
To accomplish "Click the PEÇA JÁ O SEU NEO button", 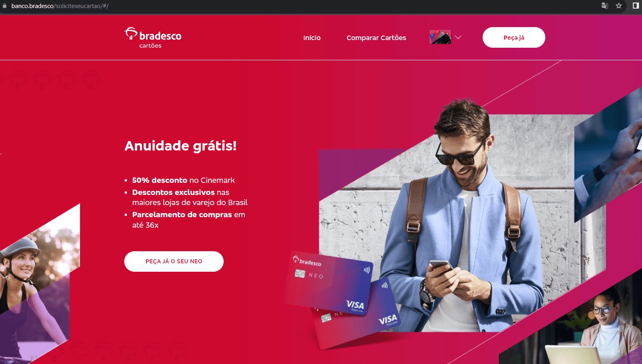I will point(174,261).
